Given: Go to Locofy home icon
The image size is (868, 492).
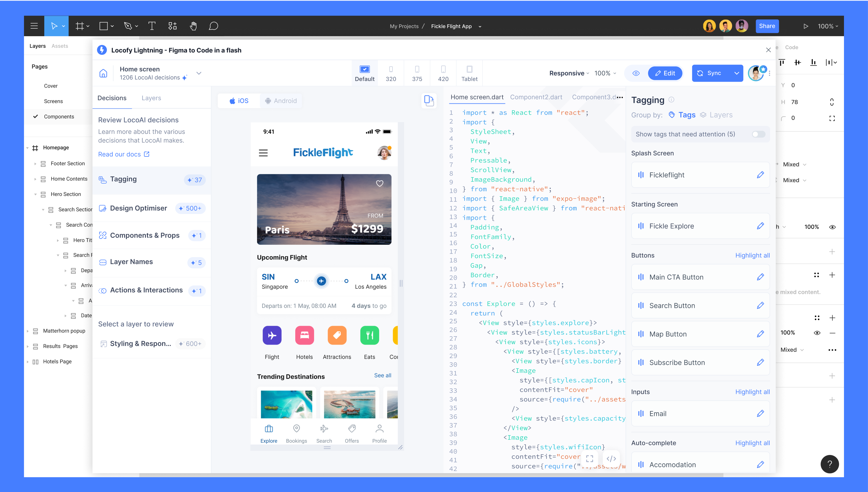Looking at the screenshot, I should coord(103,73).
